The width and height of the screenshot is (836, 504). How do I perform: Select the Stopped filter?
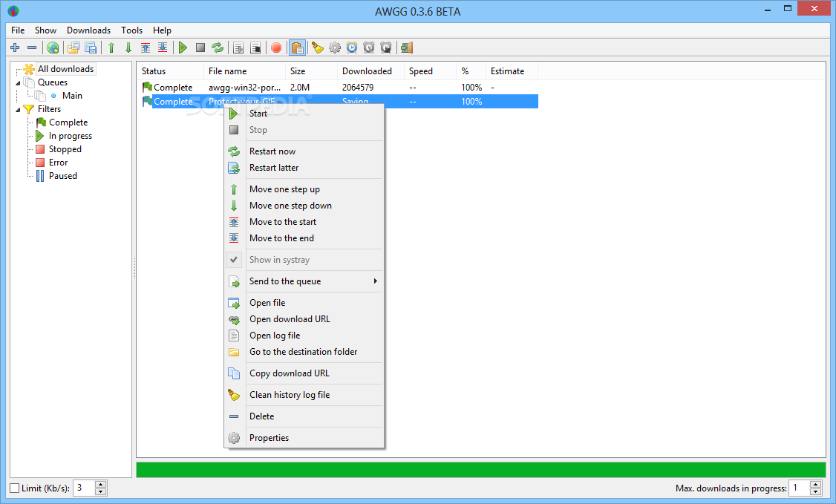(x=65, y=149)
